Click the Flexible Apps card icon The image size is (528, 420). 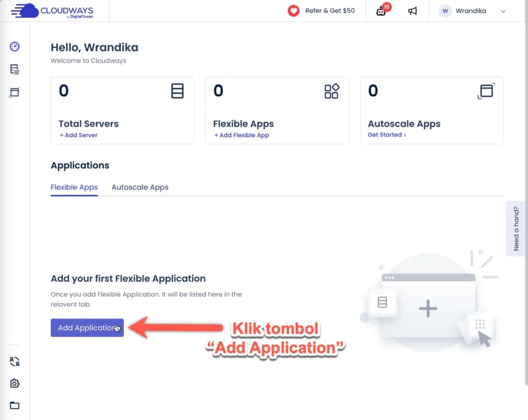point(332,91)
